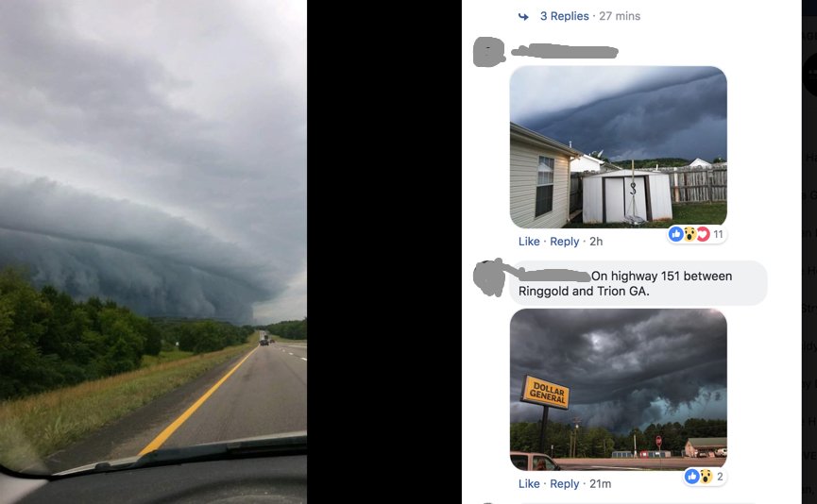
Task: Click the wow emoji reaction beside 11
Action: click(689, 234)
